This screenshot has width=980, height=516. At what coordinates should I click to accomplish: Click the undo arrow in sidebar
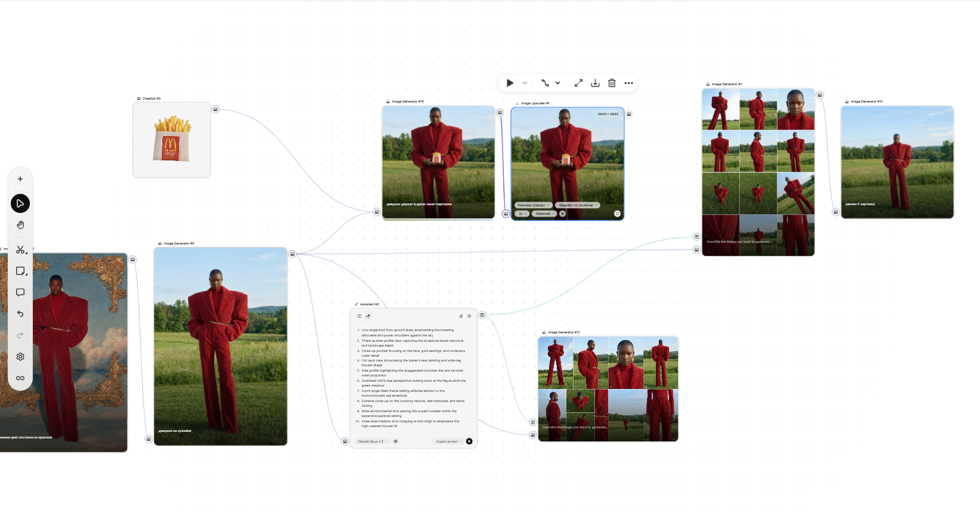[20, 314]
